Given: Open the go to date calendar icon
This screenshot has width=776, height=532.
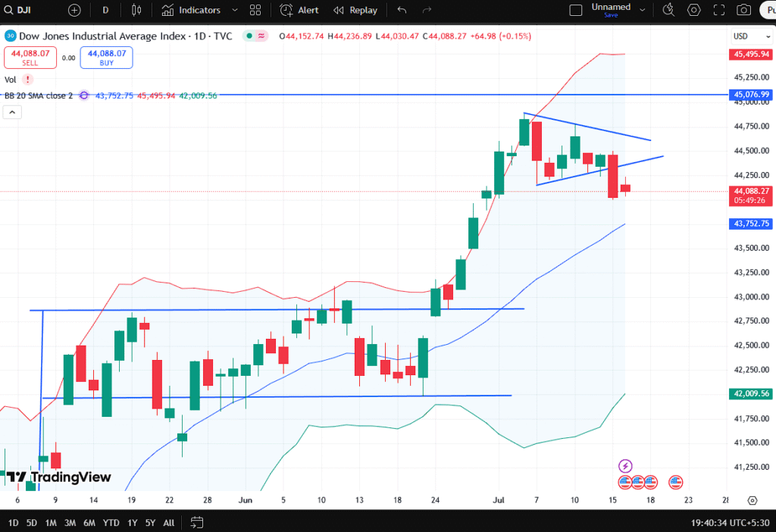Looking at the screenshot, I should pyautogui.click(x=197, y=523).
